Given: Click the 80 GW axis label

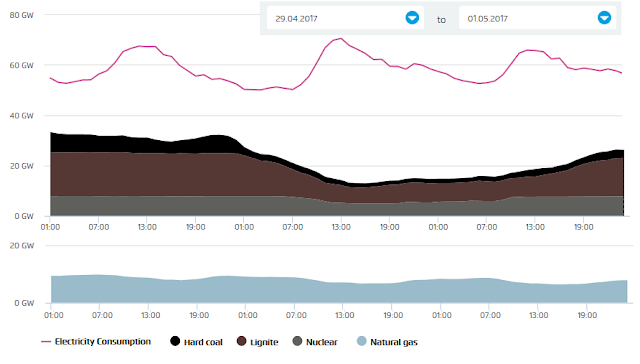Looking at the screenshot, I should pyautogui.click(x=22, y=15).
